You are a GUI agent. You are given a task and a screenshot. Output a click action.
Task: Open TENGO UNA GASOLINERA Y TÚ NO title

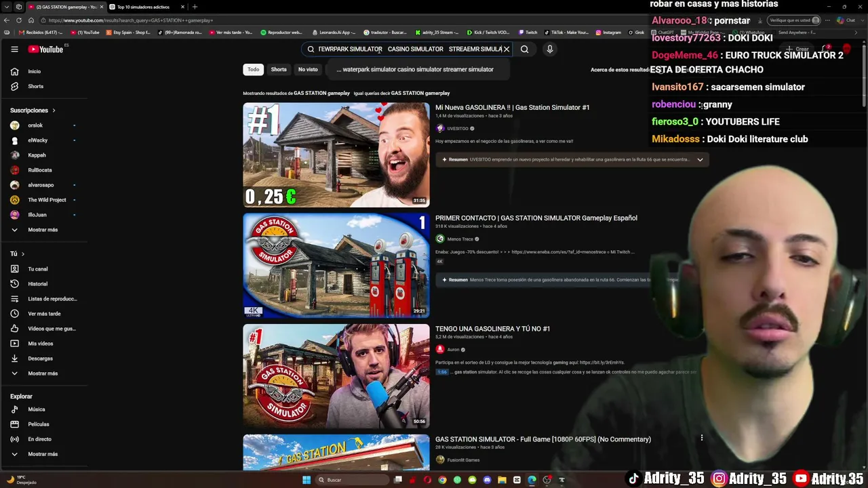[492, 329]
